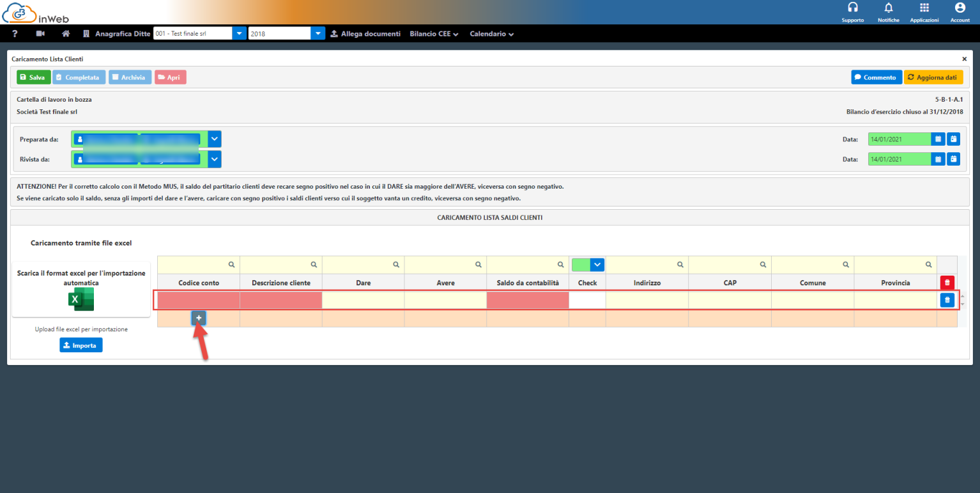The width and height of the screenshot is (980, 493).
Task: Expand the 'Preparata da' user dropdown
Action: pos(215,139)
